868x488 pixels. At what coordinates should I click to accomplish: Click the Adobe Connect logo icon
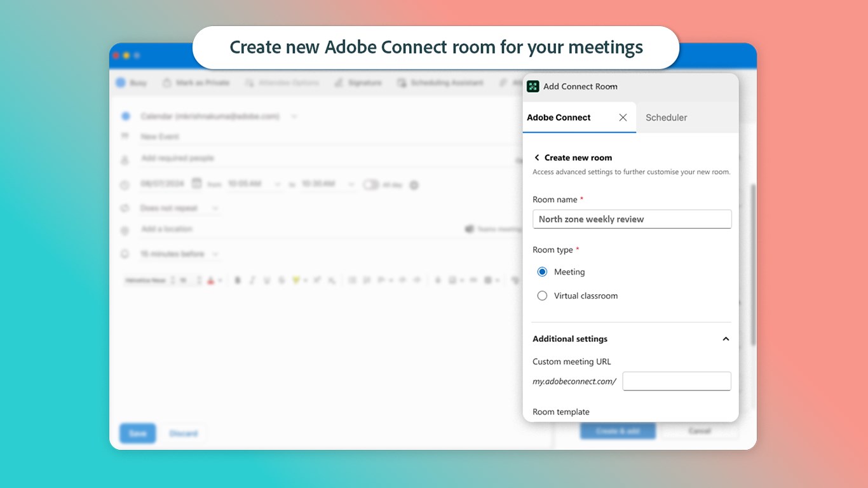pos(533,86)
